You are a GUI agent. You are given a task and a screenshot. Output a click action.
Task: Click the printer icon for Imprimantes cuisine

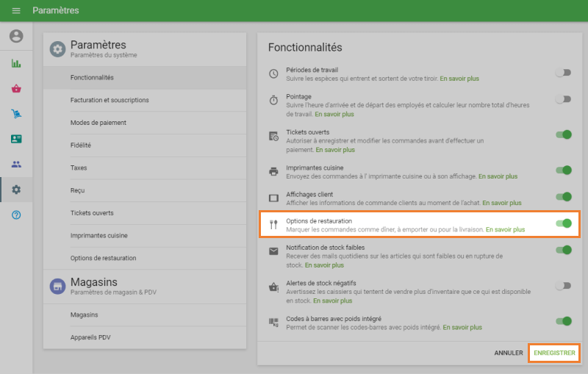pyautogui.click(x=273, y=172)
